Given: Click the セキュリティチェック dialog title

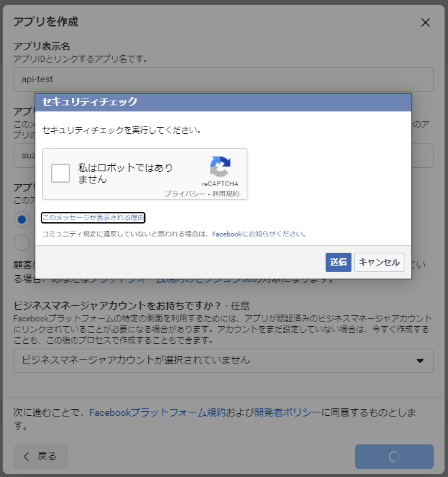Looking at the screenshot, I should [90, 102].
